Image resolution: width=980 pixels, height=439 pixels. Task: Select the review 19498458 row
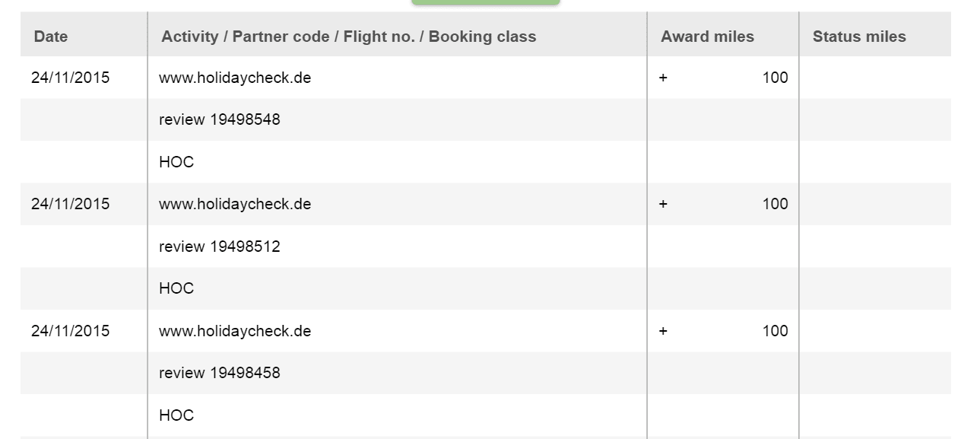[485, 373]
